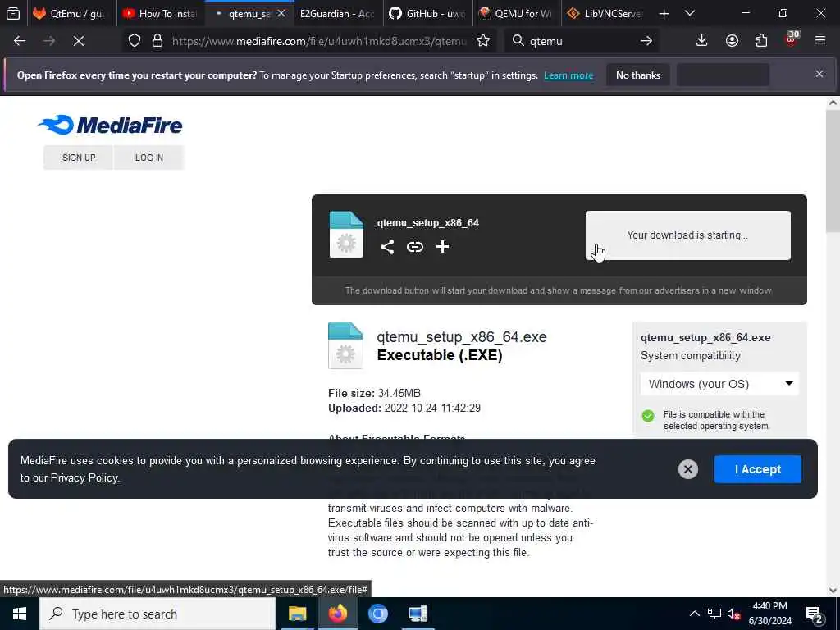Switch to the QEMU for Windows tab
This screenshot has height=630, width=840.
(x=517, y=13)
